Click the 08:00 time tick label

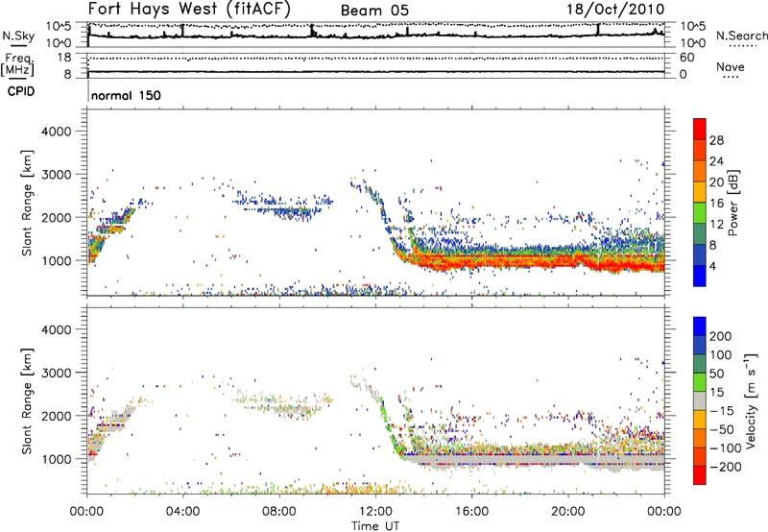pos(278,512)
